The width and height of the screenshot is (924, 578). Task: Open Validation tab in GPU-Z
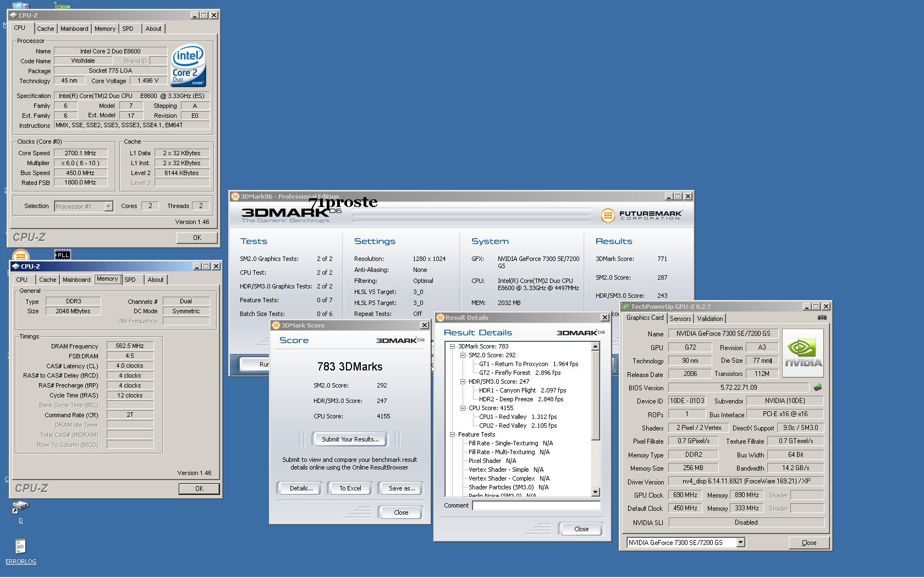pos(710,319)
